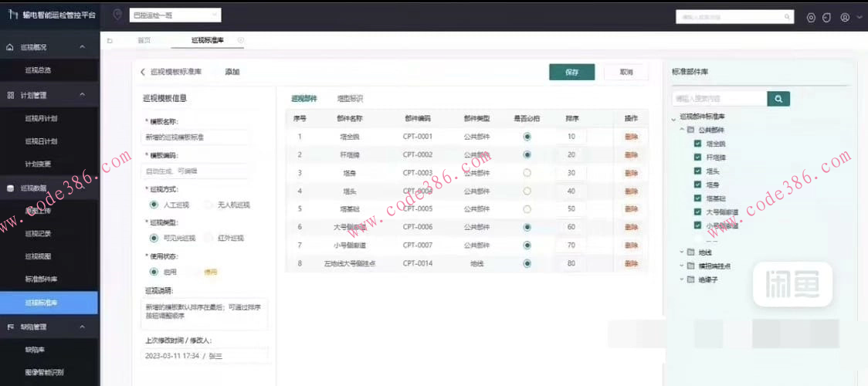Click the green search button in 标准部件库
868x386 pixels.
[x=778, y=99]
